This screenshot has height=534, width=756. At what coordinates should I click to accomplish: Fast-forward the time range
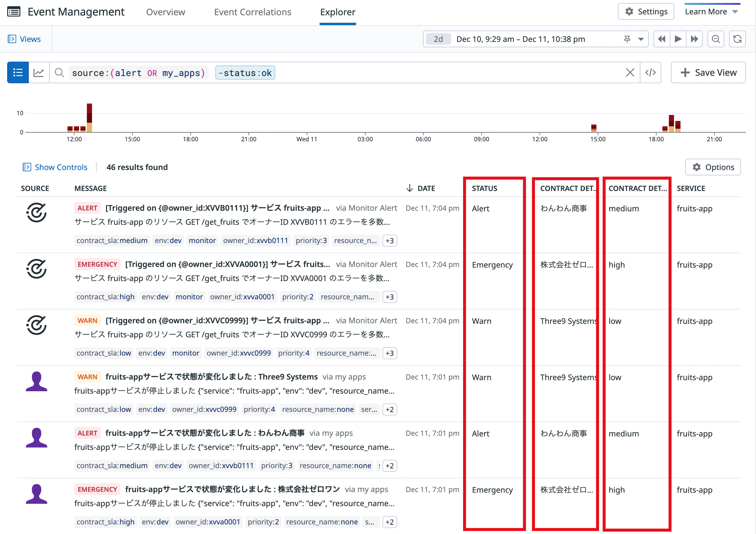(x=694, y=39)
